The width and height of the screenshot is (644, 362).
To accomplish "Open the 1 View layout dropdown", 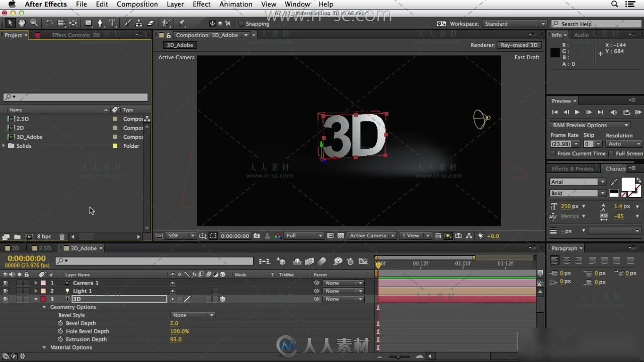I will click(x=416, y=236).
